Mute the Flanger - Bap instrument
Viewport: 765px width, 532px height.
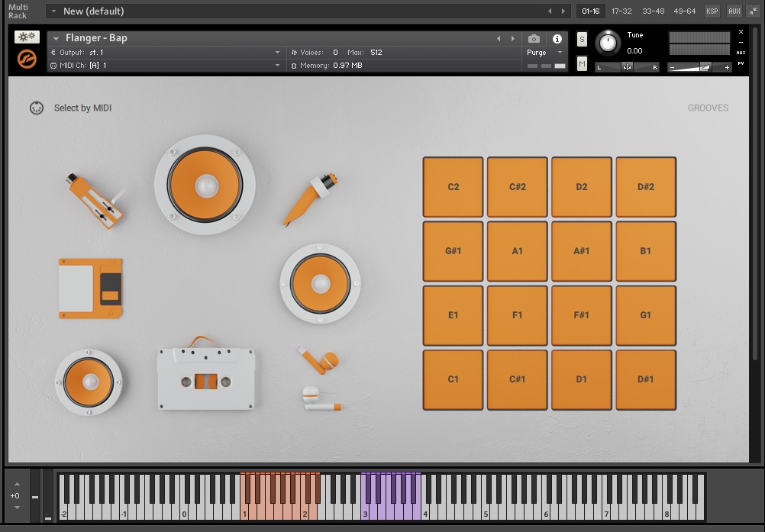[x=581, y=63]
